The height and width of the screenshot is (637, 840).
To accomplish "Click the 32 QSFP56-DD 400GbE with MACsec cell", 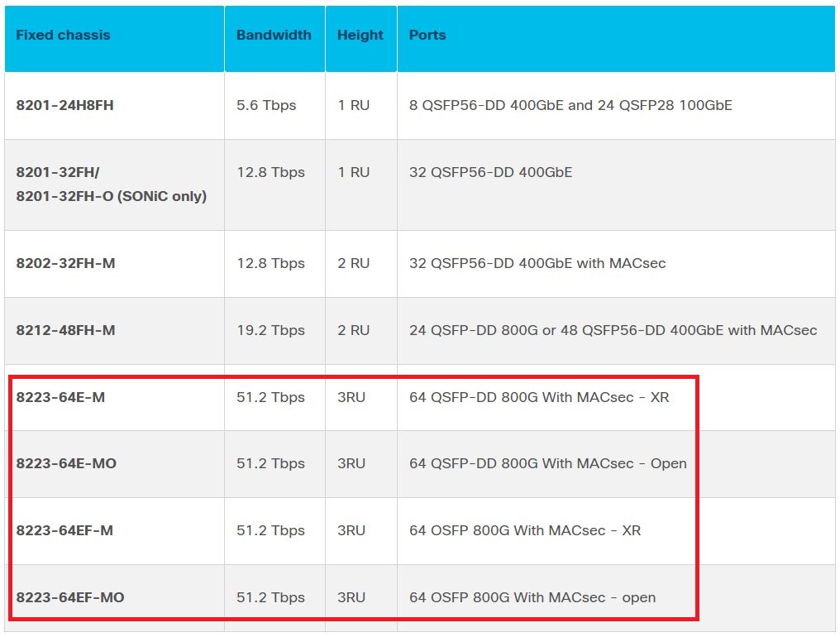I will [x=537, y=264].
